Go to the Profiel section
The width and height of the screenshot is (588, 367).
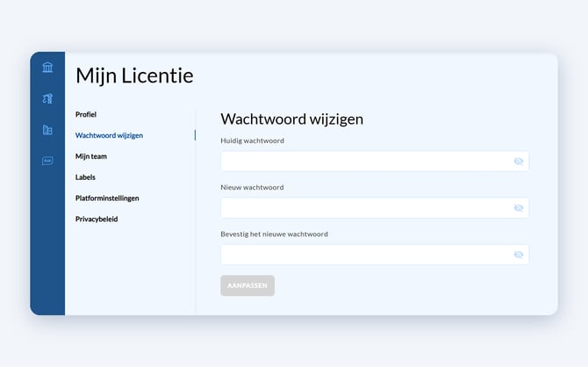click(86, 114)
